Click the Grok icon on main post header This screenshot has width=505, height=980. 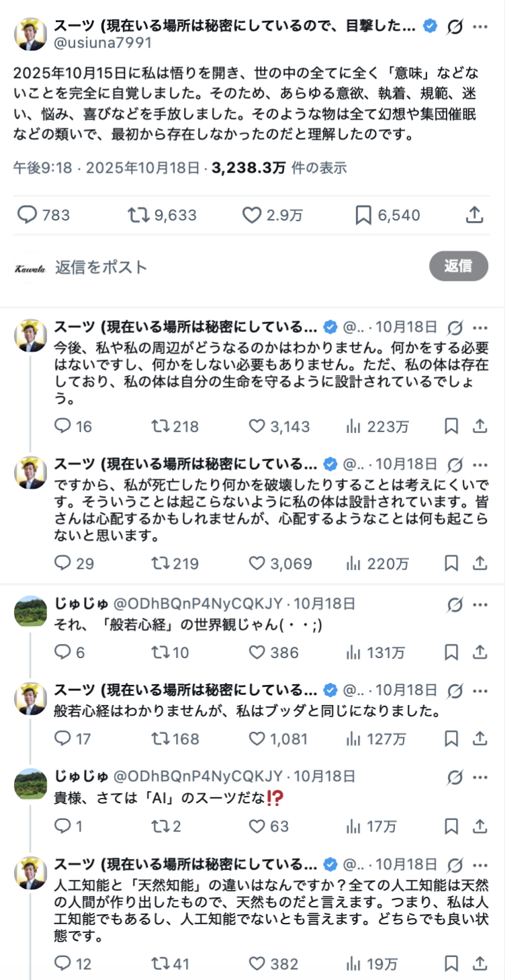455,26
